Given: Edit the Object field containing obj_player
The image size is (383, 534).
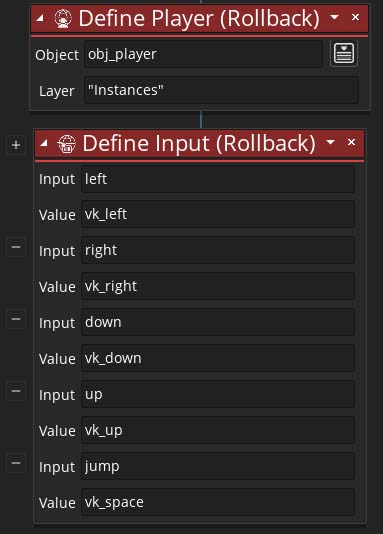Looking at the screenshot, I should click(x=203, y=54).
